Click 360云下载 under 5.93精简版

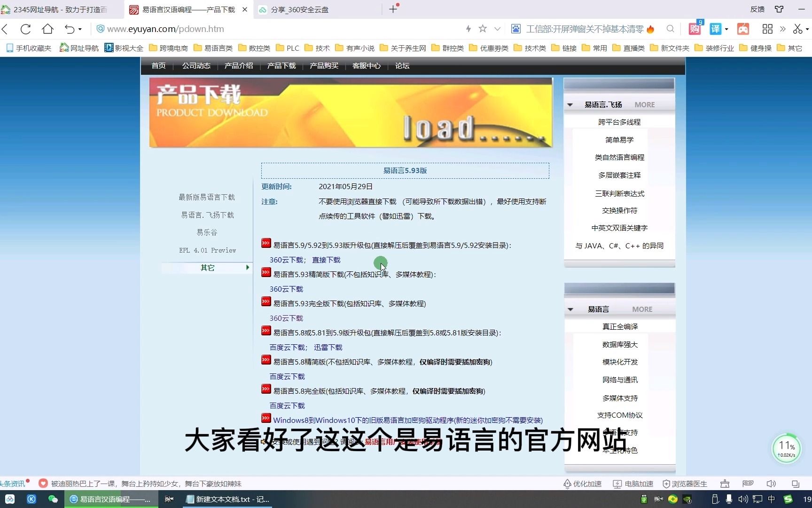286,289
